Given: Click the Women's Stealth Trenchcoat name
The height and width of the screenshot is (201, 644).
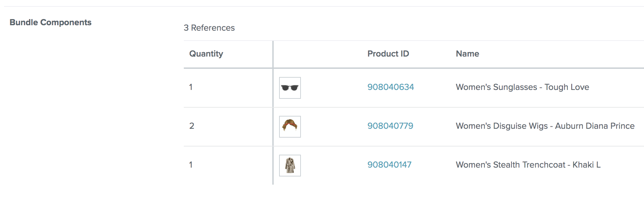Looking at the screenshot, I should (x=528, y=165).
